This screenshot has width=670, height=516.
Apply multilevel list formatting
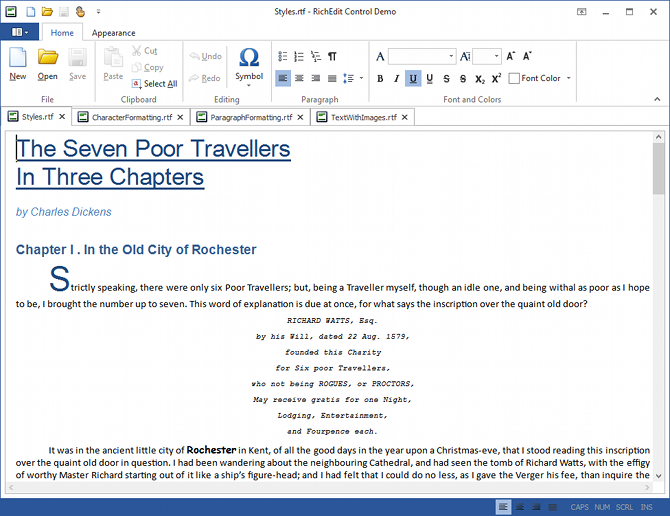tap(316, 56)
